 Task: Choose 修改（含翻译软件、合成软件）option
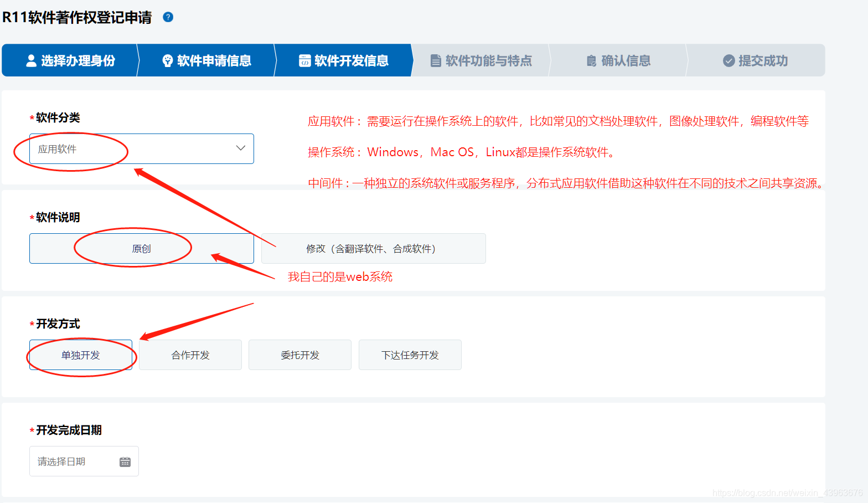pos(374,249)
